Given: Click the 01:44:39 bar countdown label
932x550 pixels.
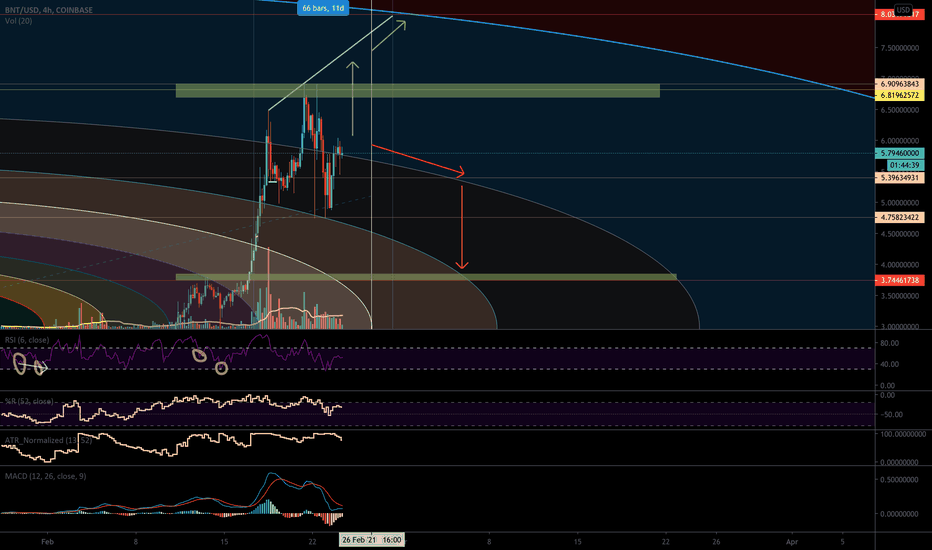Looking at the screenshot, I should click(x=905, y=165).
